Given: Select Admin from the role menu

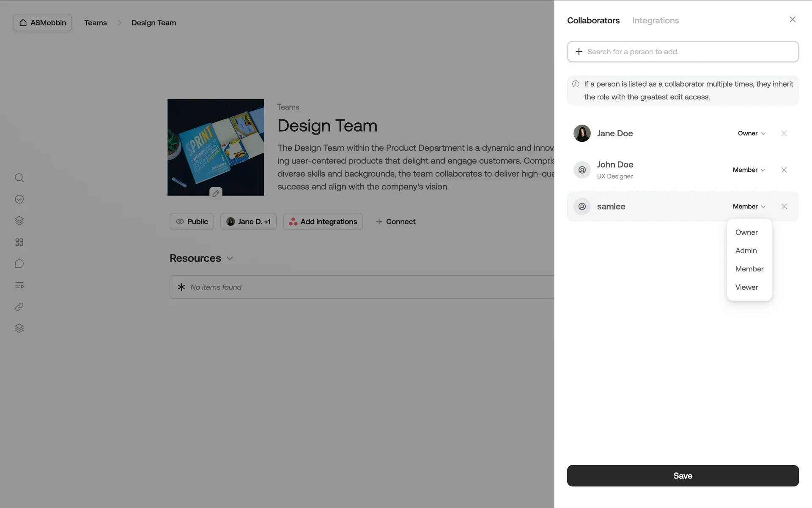Looking at the screenshot, I should coord(746,251).
